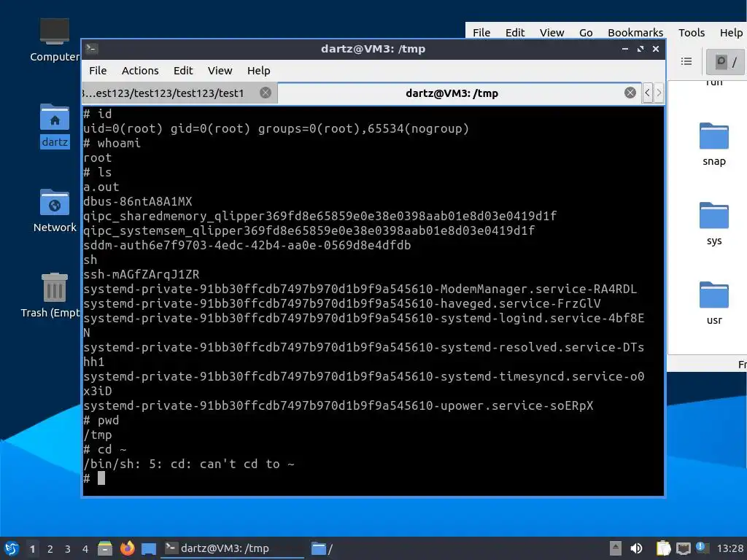
Task: Open the file manager Help menu
Action: click(x=731, y=32)
